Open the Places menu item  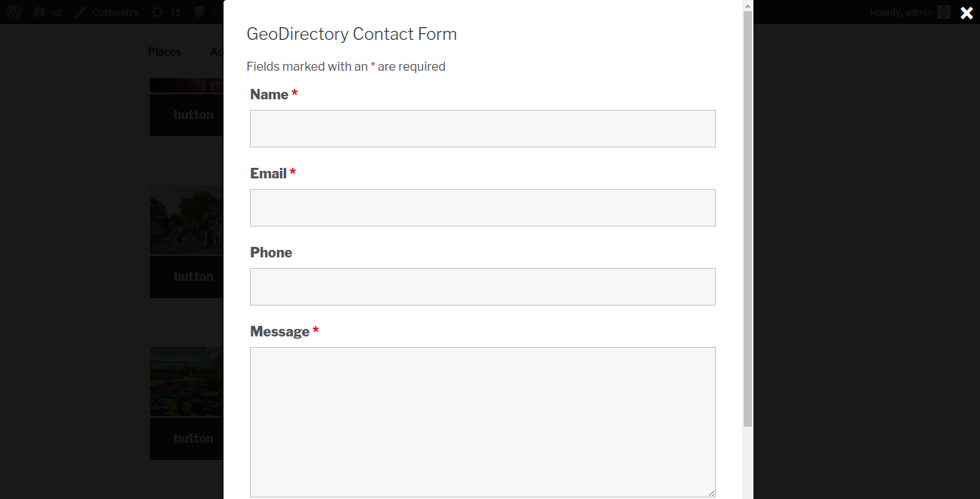tap(164, 52)
